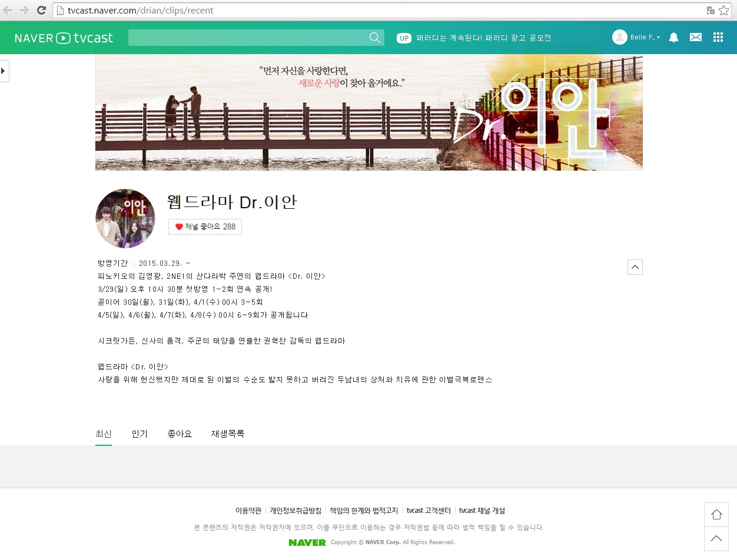Screen dimensions: 737x560
Task: Click the browser reload icon
Action: point(41,10)
